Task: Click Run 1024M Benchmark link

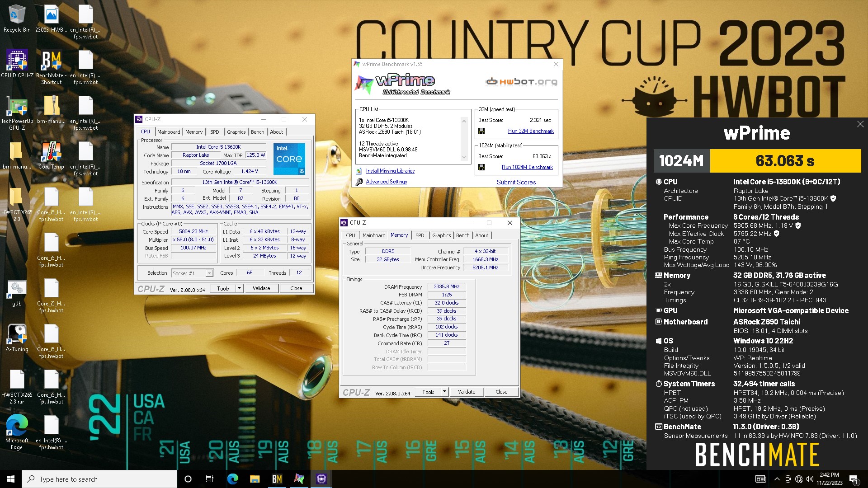Action: [x=527, y=167]
